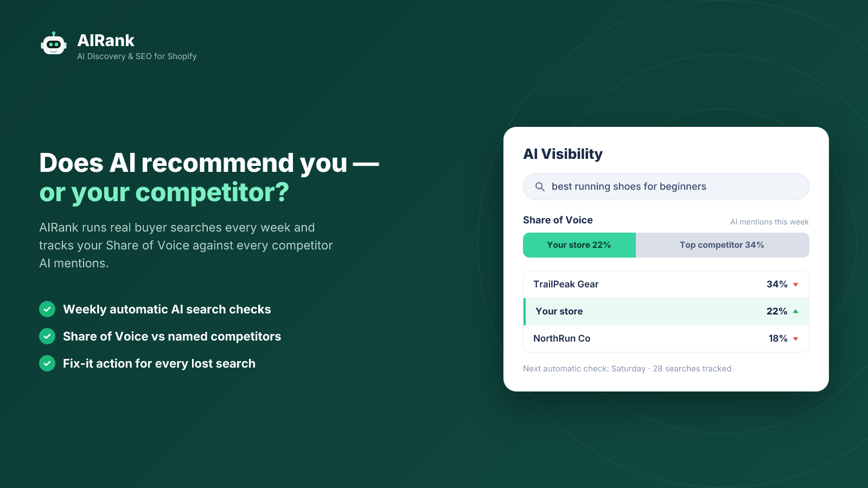868x488 pixels.
Task: Click checkmark icon for Share of Voice
Action: (47, 336)
